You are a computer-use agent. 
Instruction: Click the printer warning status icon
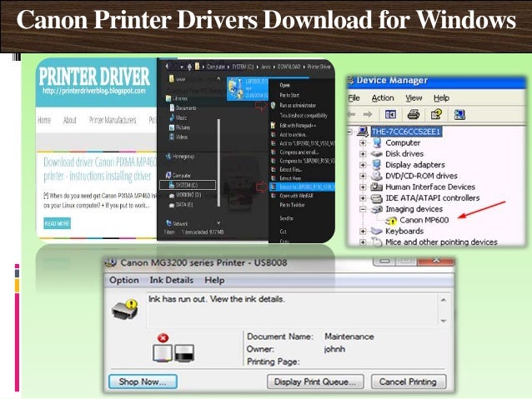coord(125,309)
